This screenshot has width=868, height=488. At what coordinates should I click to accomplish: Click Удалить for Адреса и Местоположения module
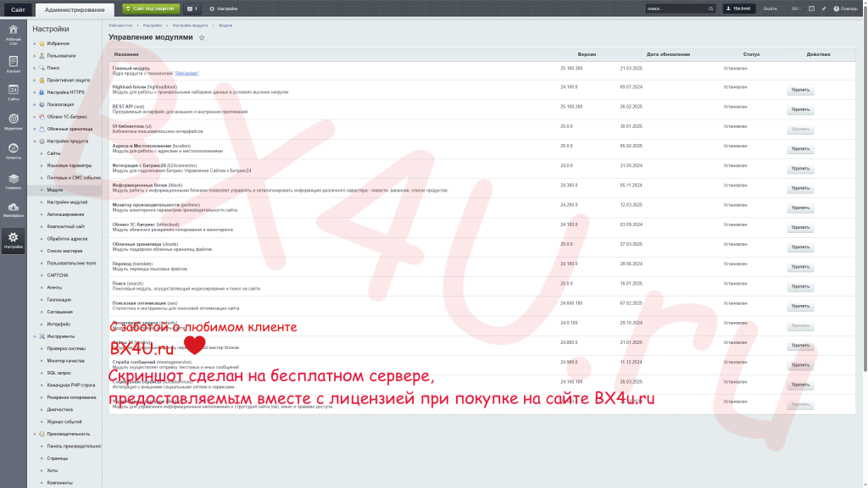[800, 149]
